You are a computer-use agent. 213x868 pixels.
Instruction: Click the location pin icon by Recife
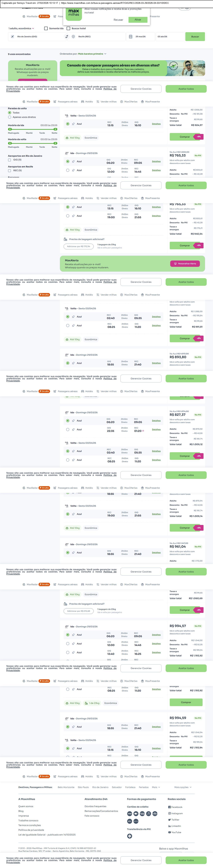[x=73, y=36]
